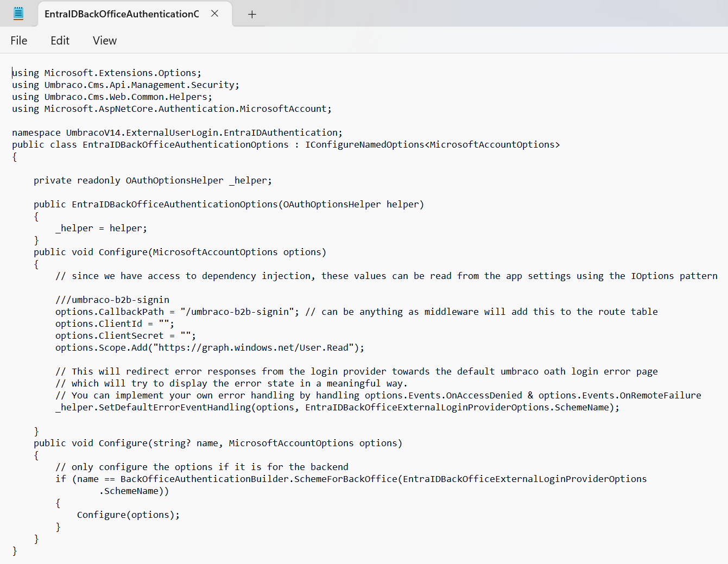The width and height of the screenshot is (728, 564).
Task: Click 'can be anything as middleware' comment
Action: pyautogui.click(x=482, y=312)
